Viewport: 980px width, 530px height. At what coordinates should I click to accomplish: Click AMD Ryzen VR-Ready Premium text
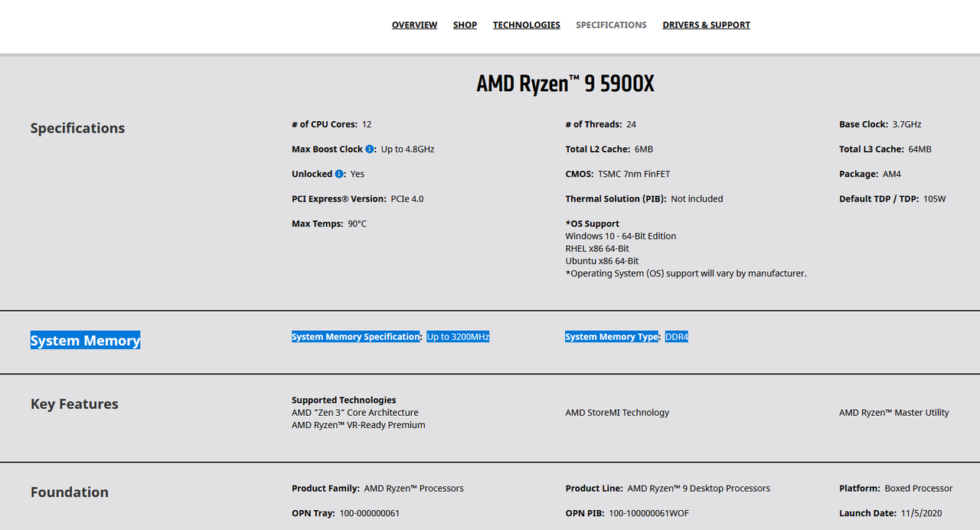(x=358, y=424)
